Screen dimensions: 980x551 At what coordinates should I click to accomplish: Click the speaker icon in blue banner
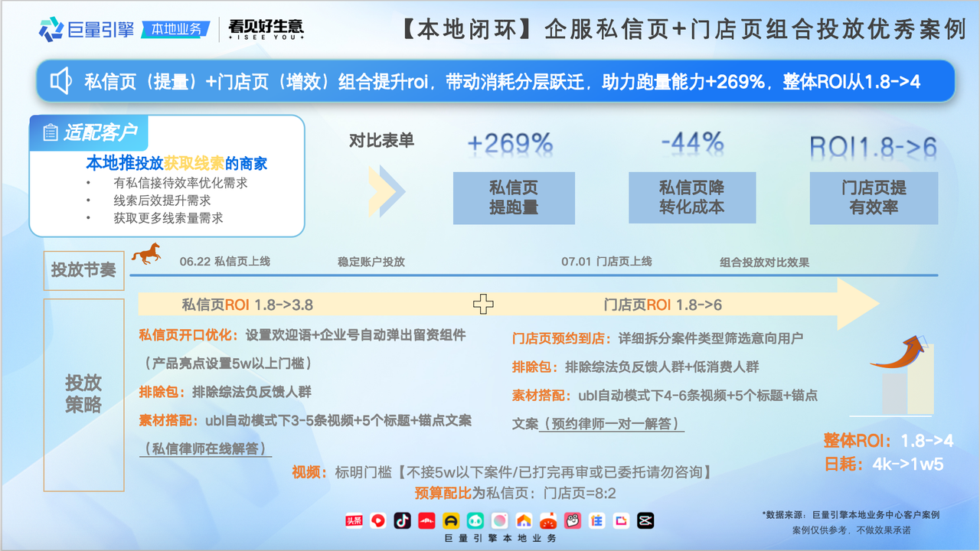click(61, 81)
